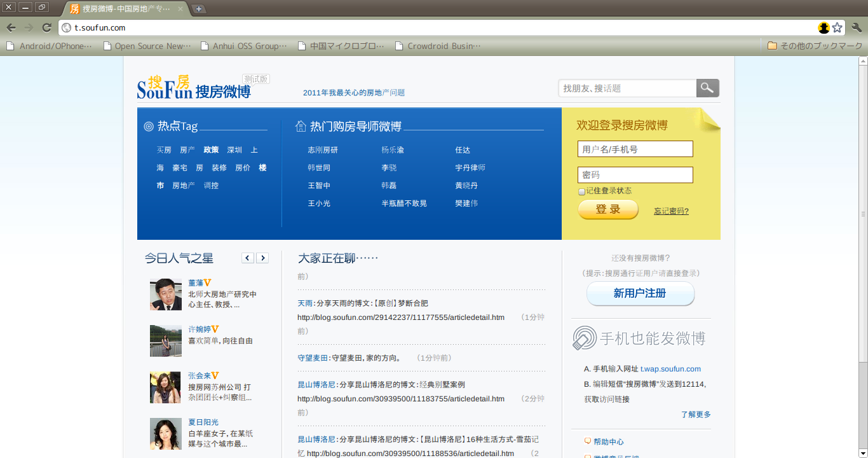Viewport: 868px width, 458px height.
Task: Click the 夏日阳光 name link
Action: click(203, 422)
